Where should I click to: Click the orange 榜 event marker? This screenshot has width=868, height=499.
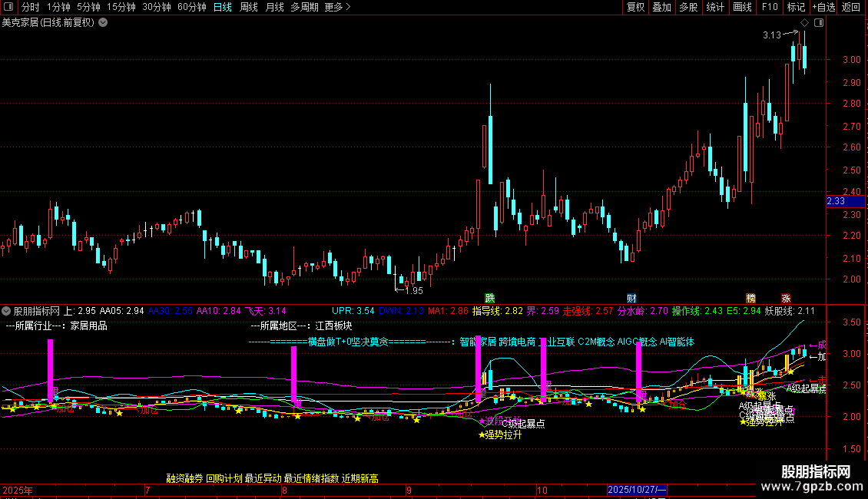pyautogui.click(x=750, y=299)
